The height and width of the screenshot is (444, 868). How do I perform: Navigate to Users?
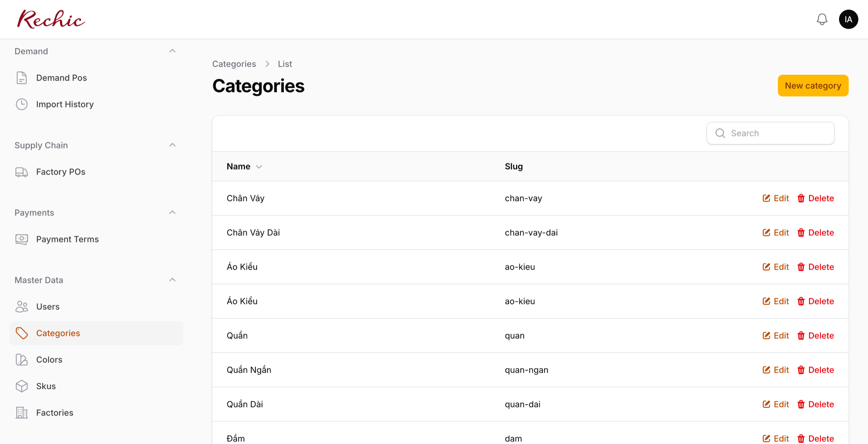[97, 307]
